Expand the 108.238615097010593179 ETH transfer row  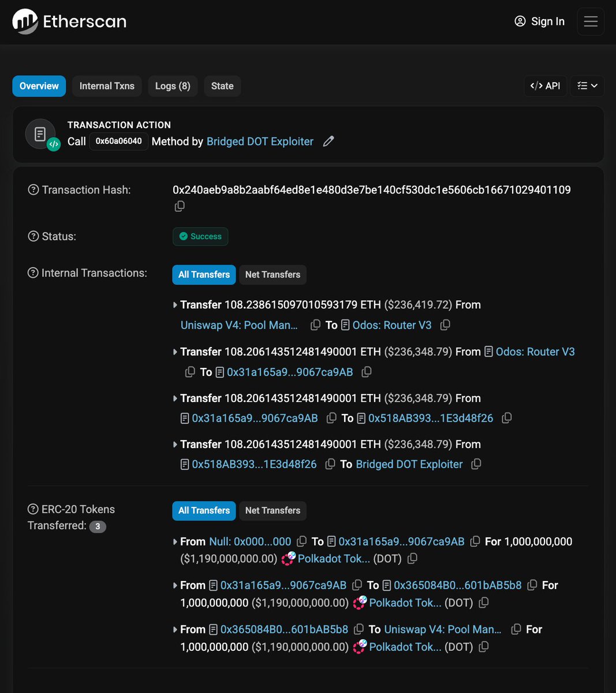(x=175, y=305)
